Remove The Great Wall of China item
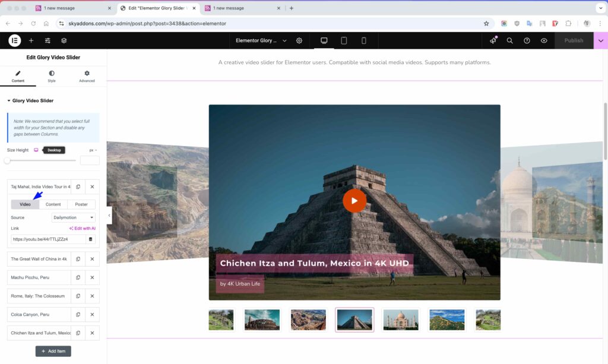This screenshot has width=608, height=364. click(92, 259)
